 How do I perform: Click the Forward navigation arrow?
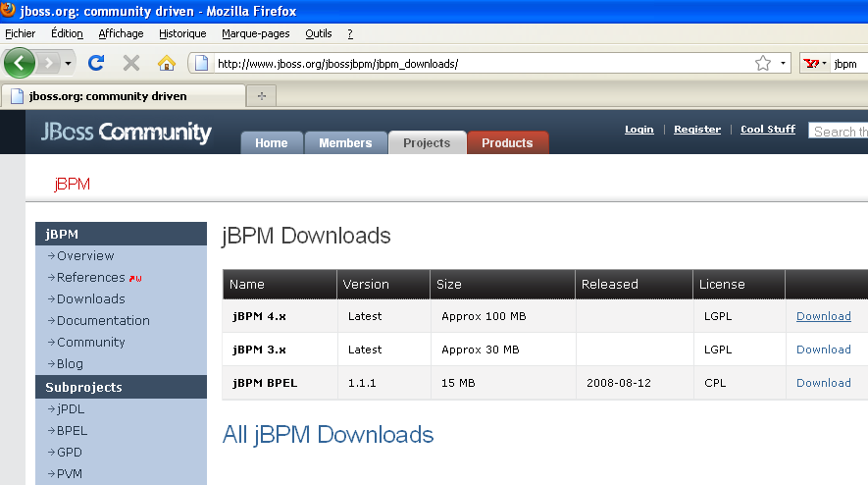(48, 63)
